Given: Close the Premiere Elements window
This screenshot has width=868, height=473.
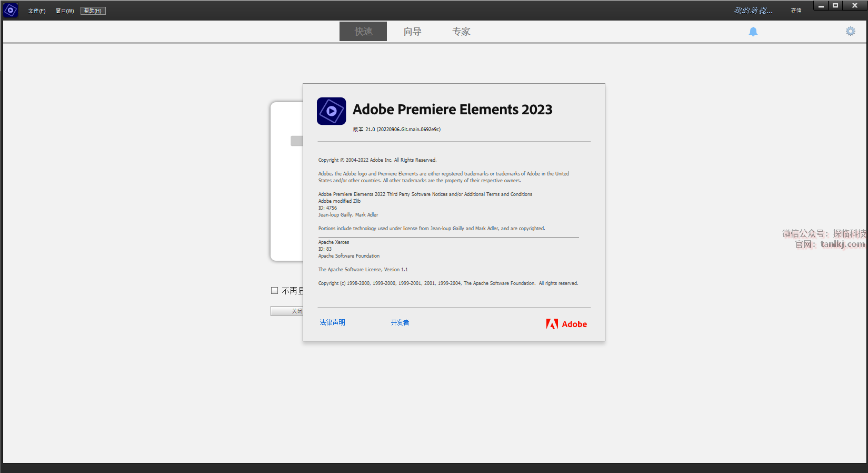Looking at the screenshot, I should click(855, 6).
